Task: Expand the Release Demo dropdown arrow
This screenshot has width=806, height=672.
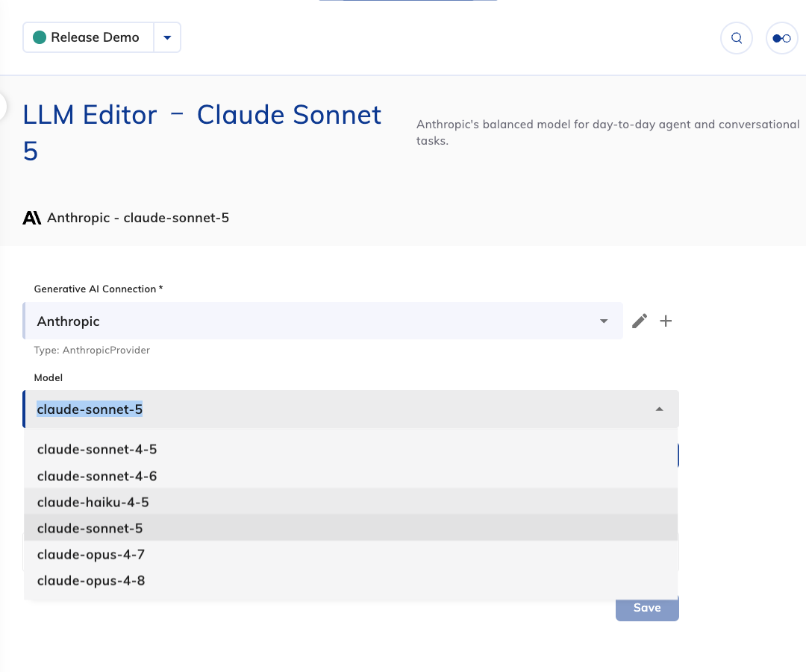Action: point(167,37)
